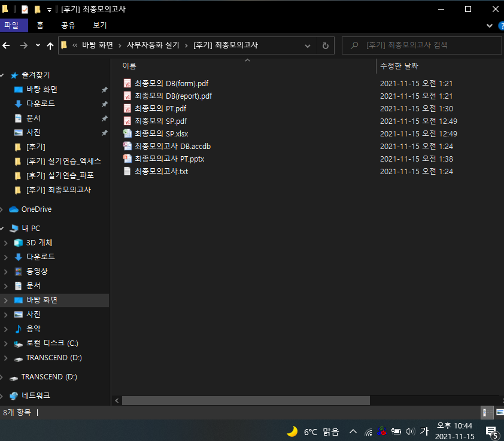
Task: Select the 최종모의 SP.xlsx file icon
Action: pyautogui.click(x=127, y=133)
